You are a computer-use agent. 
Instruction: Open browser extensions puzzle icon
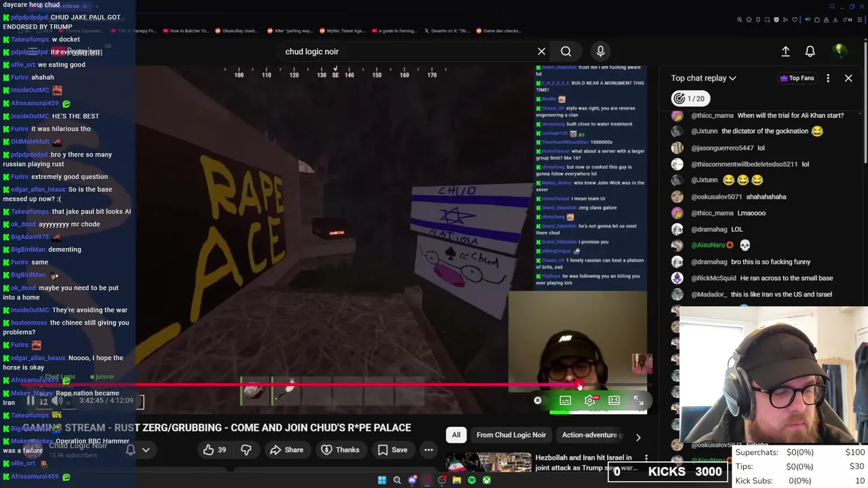click(x=817, y=20)
